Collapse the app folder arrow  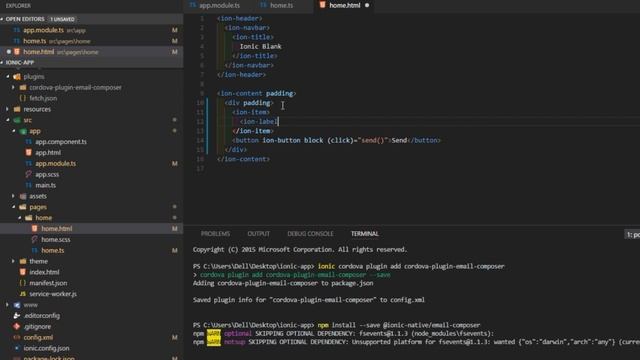pos(14,131)
